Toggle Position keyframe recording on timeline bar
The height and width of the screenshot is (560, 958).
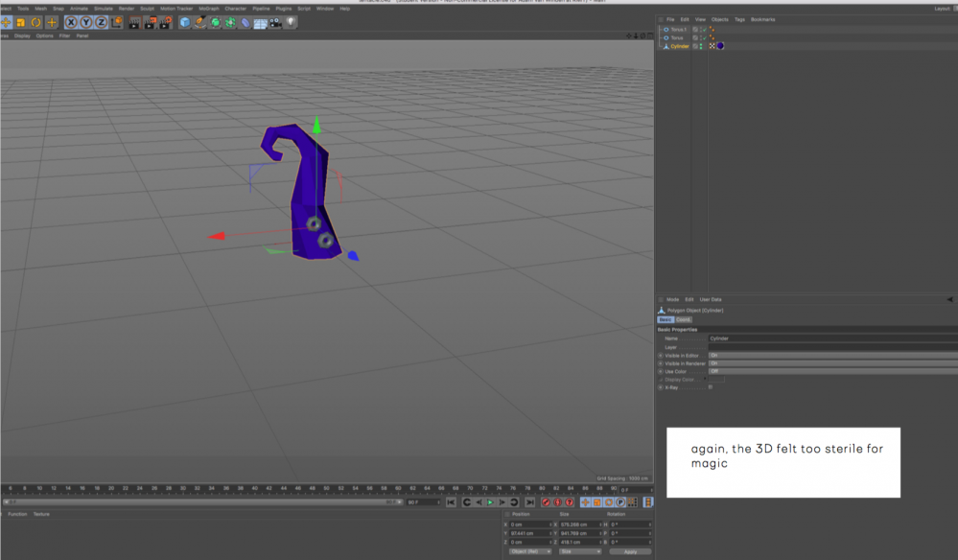(x=585, y=502)
